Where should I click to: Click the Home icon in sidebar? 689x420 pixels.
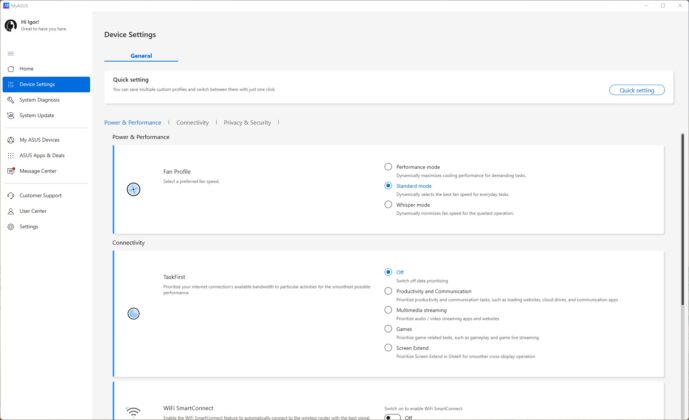tap(11, 69)
